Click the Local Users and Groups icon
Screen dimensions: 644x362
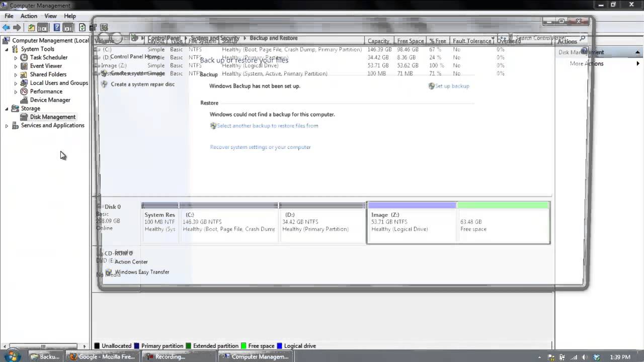point(24,83)
